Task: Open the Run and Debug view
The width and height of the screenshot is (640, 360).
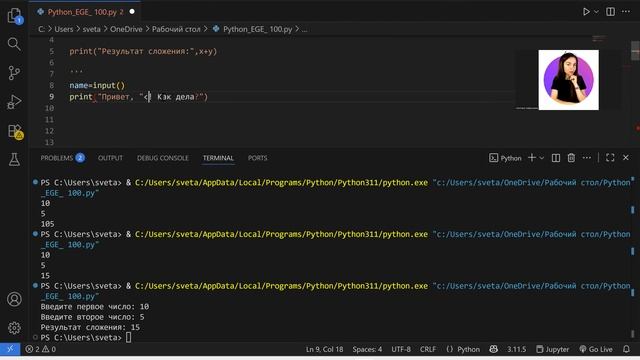Action: (14, 102)
